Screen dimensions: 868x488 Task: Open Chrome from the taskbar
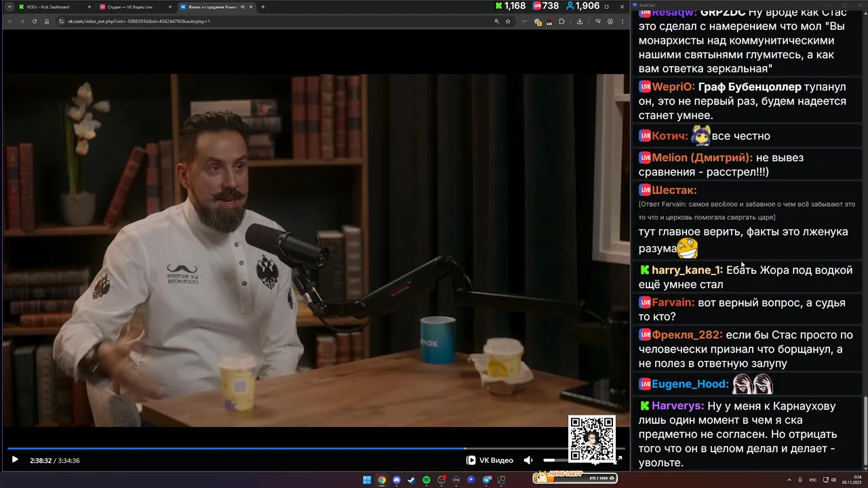(382, 480)
